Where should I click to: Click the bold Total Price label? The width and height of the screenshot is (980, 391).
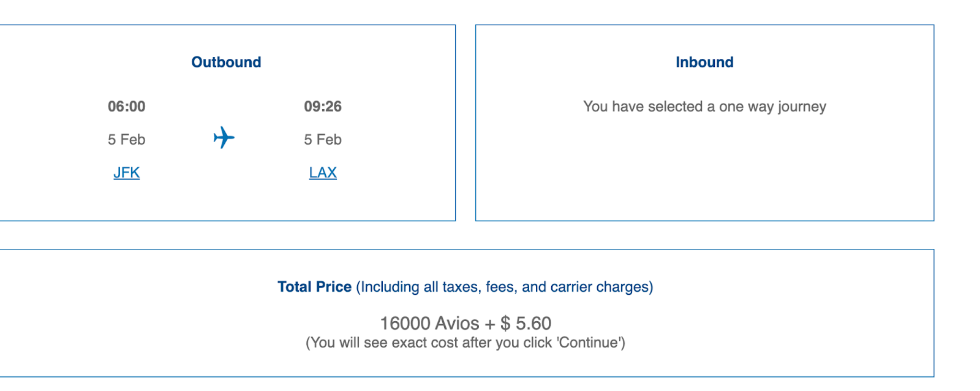(x=314, y=287)
